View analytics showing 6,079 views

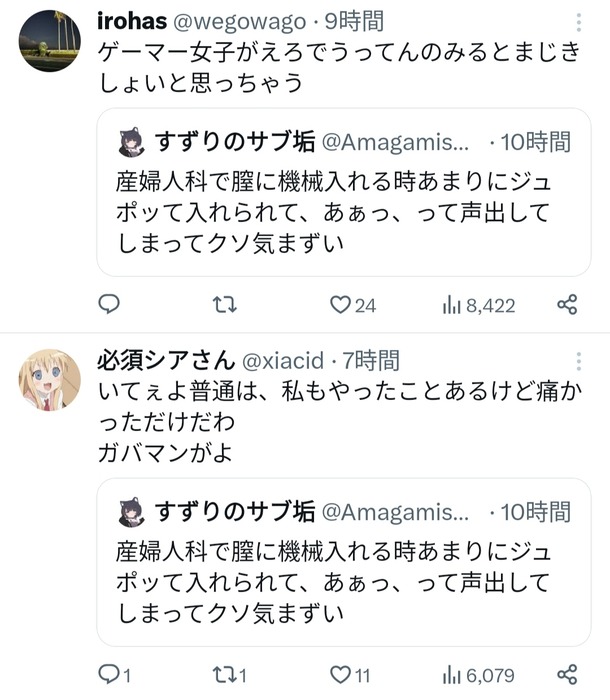click(478, 675)
